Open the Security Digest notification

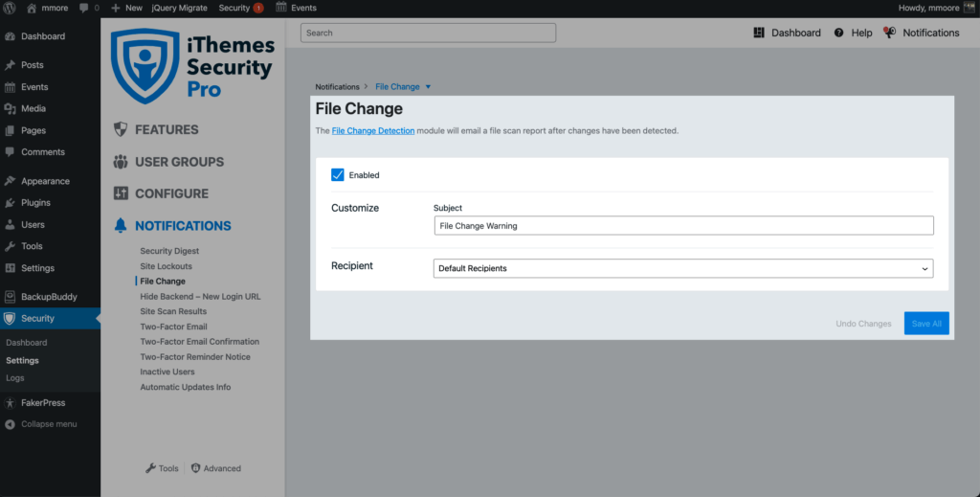[x=169, y=251]
